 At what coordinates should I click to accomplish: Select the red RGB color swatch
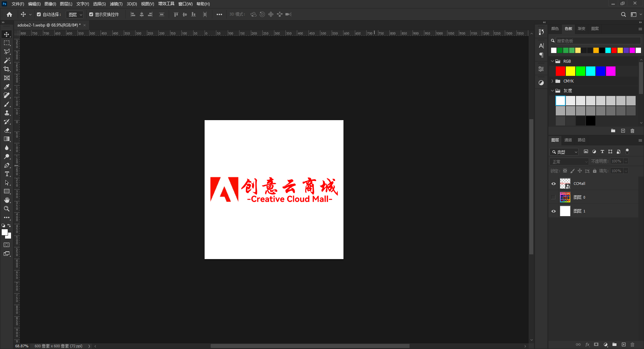[560, 71]
